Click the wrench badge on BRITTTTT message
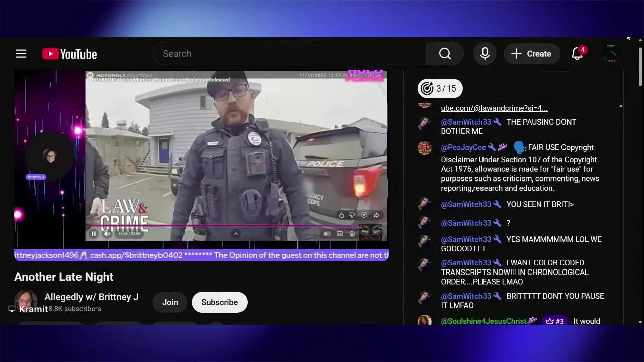Image resolution: width=644 pixels, height=362 pixels. [x=497, y=296]
